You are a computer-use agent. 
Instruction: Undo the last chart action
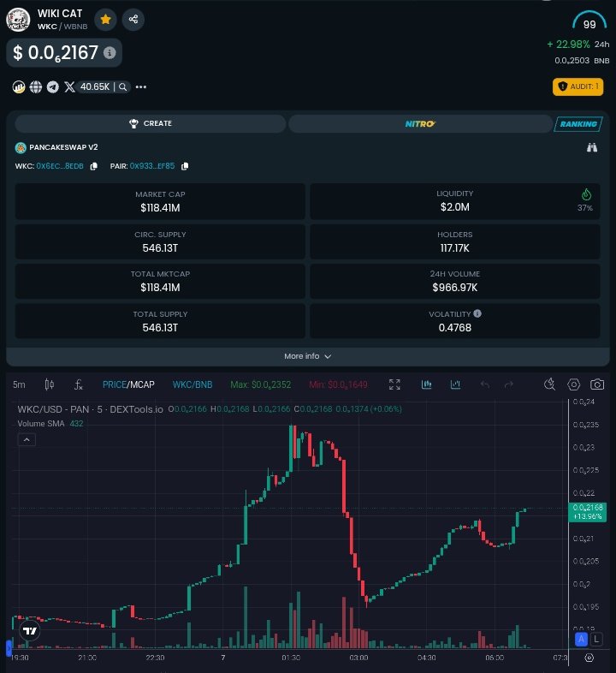click(x=485, y=384)
